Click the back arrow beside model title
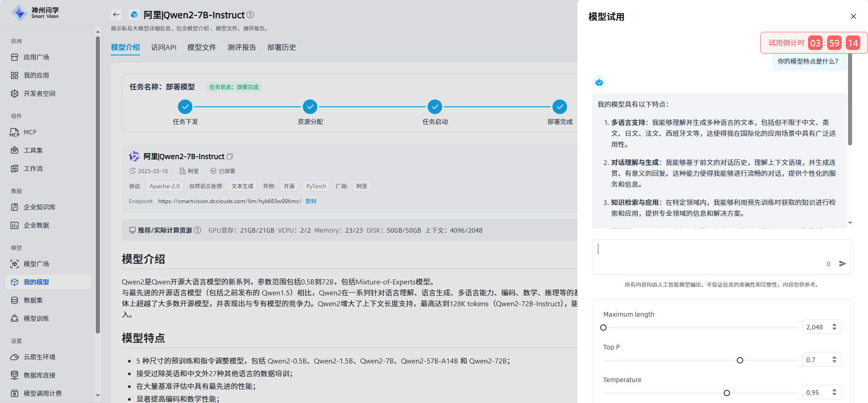Screen dimensions: 868x403 (x=116, y=15)
